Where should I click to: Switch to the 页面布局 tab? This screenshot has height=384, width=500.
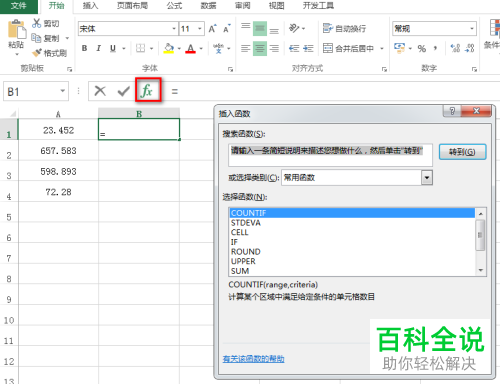pos(132,6)
